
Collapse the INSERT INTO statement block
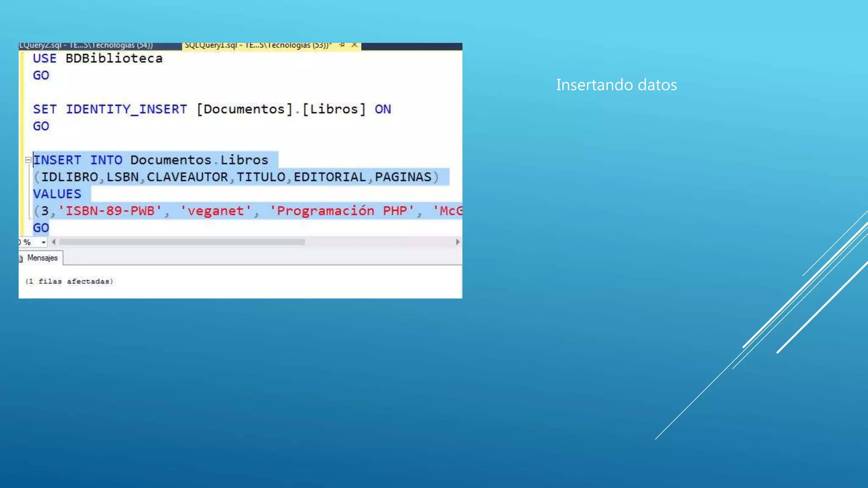point(28,160)
